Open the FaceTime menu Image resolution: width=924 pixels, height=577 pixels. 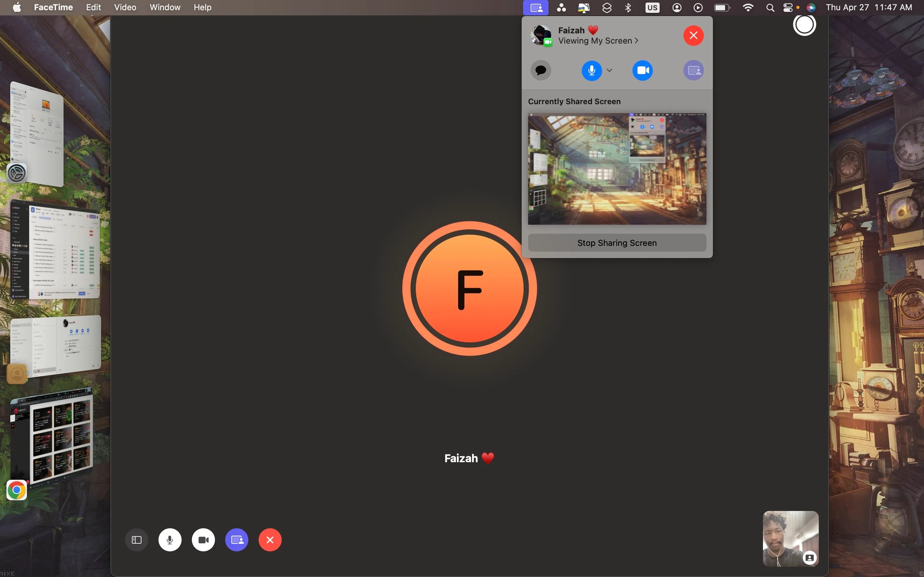click(54, 7)
